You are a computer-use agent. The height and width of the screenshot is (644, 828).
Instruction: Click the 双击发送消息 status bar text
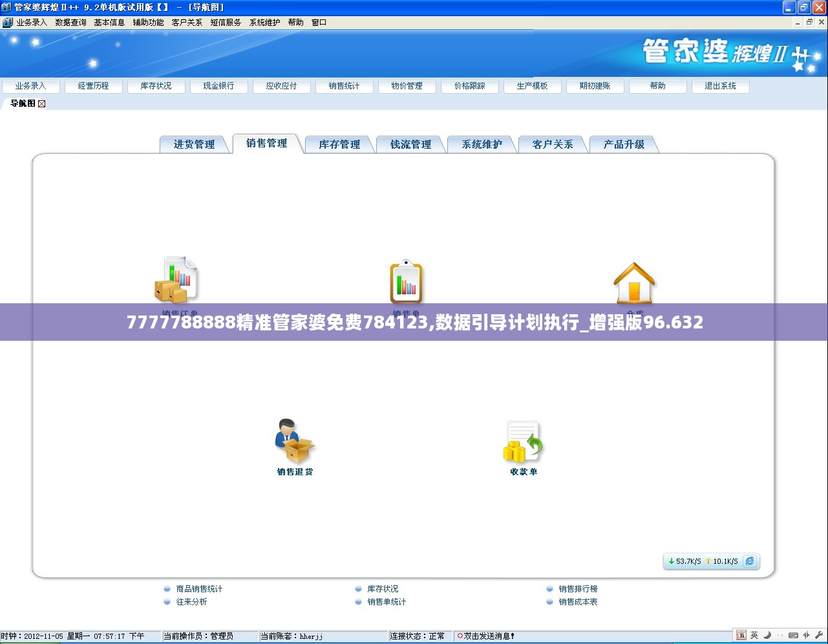[489, 636]
